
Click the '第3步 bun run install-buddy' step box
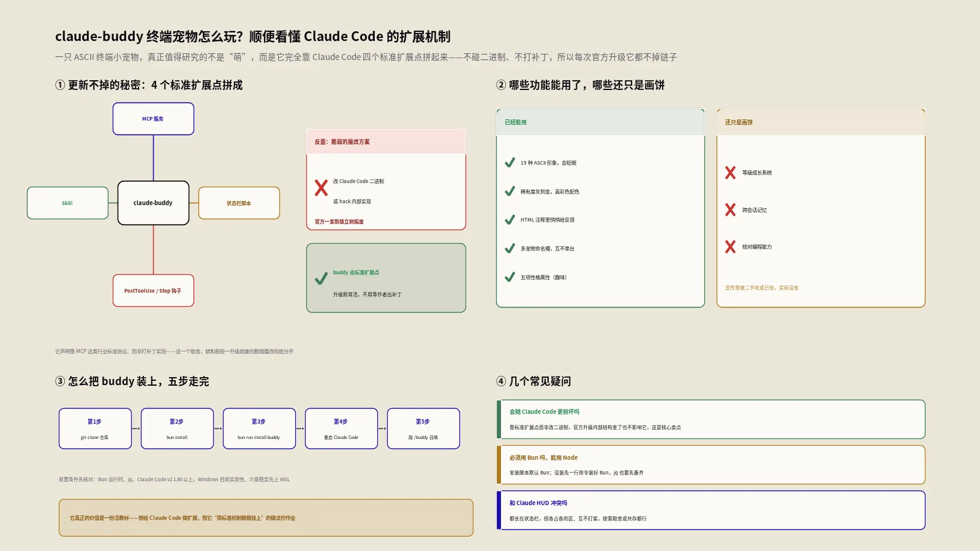(259, 429)
